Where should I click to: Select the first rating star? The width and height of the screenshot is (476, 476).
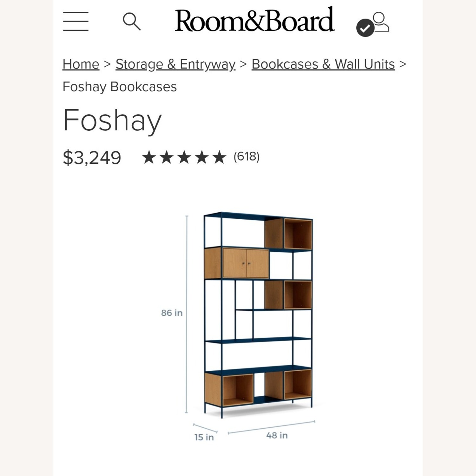click(149, 157)
